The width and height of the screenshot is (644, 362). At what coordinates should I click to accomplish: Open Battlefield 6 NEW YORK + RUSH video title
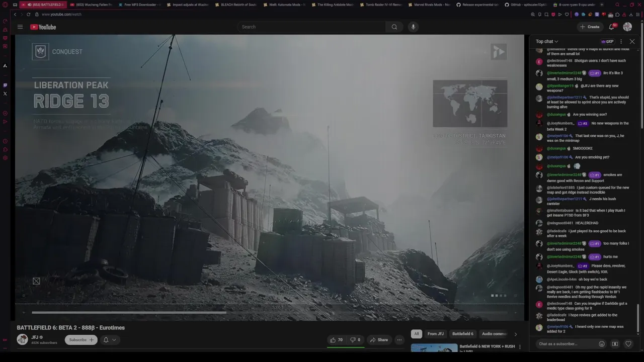point(487,348)
